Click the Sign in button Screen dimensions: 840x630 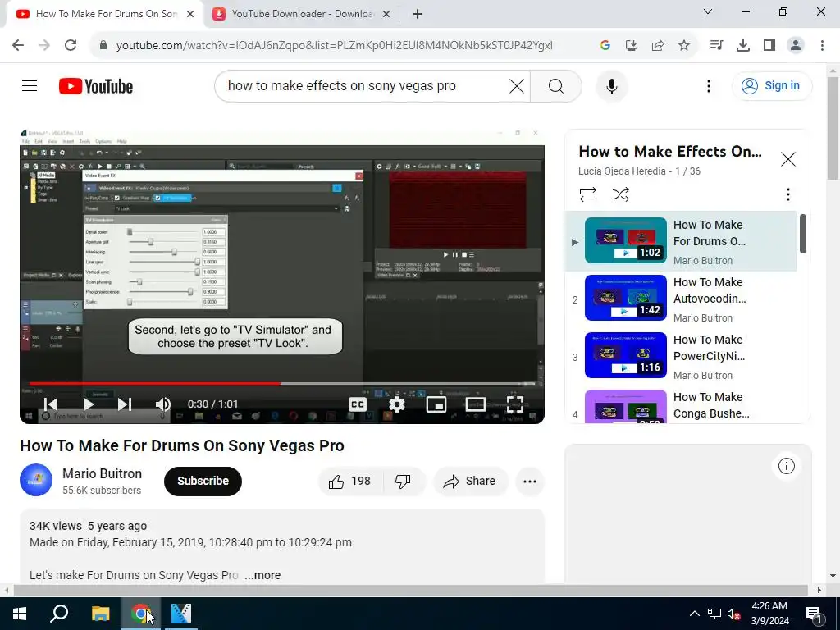pos(771,85)
